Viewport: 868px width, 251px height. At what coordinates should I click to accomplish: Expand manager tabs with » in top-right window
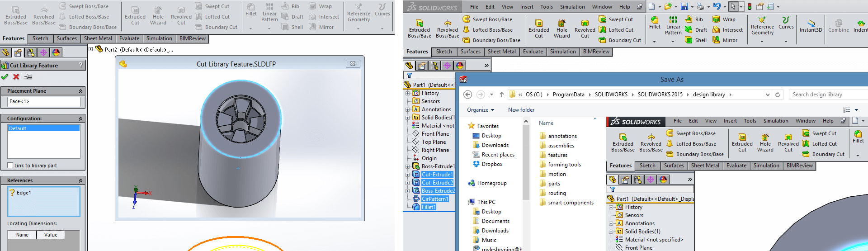486,66
